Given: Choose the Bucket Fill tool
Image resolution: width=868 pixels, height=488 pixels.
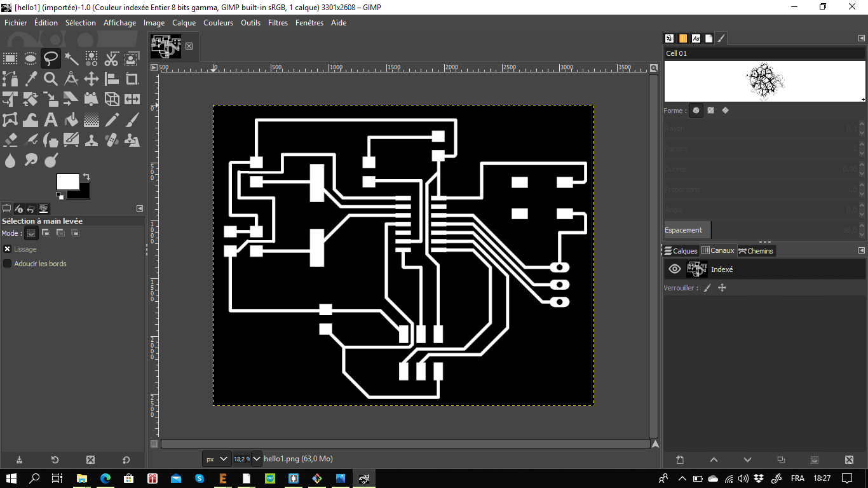Looking at the screenshot, I should coord(71,120).
